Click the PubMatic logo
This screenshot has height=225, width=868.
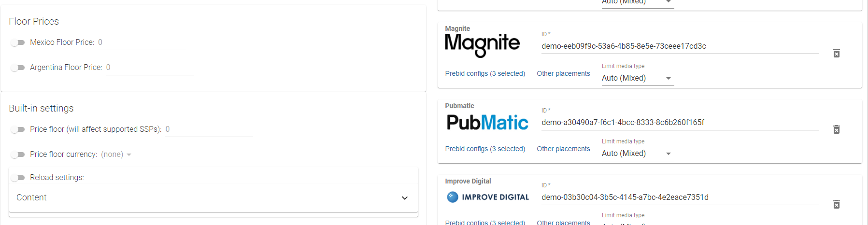click(x=487, y=123)
